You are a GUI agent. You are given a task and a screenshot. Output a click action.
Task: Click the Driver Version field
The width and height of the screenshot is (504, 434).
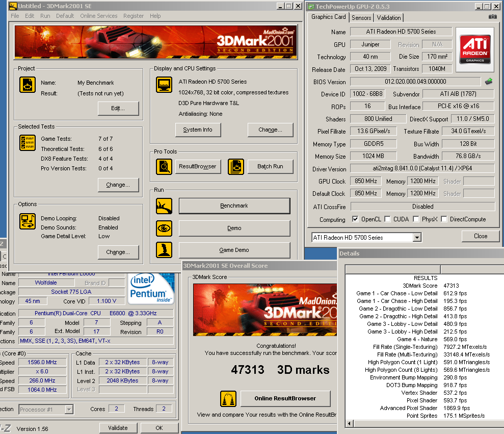[422, 168]
